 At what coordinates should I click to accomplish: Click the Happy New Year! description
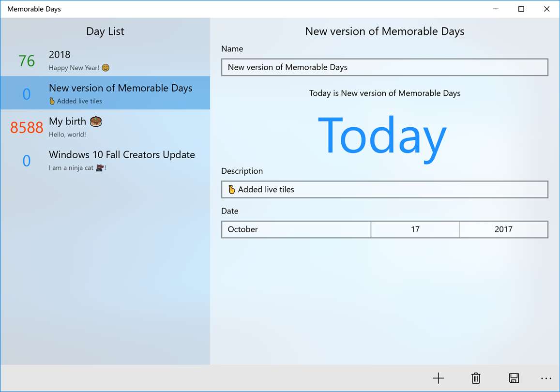click(x=79, y=68)
